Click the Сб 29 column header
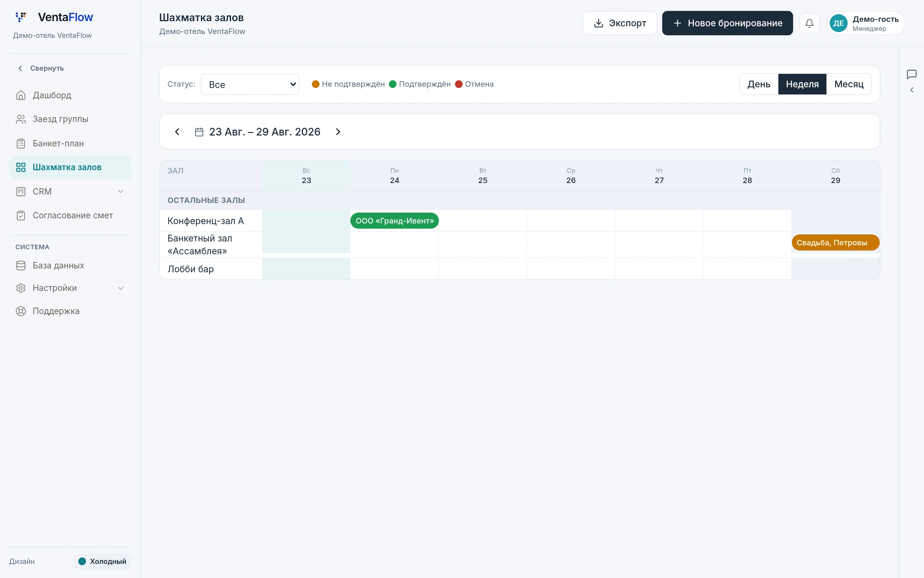The image size is (924, 578). 835,176
